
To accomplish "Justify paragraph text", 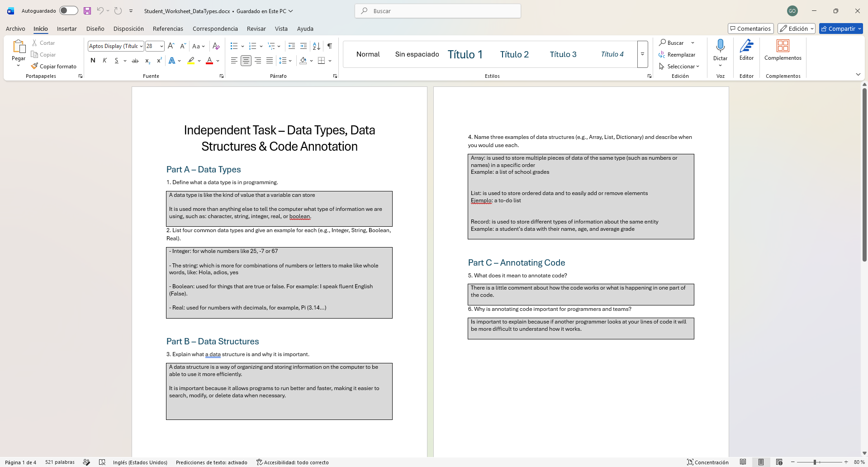I will click(x=270, y=61).
